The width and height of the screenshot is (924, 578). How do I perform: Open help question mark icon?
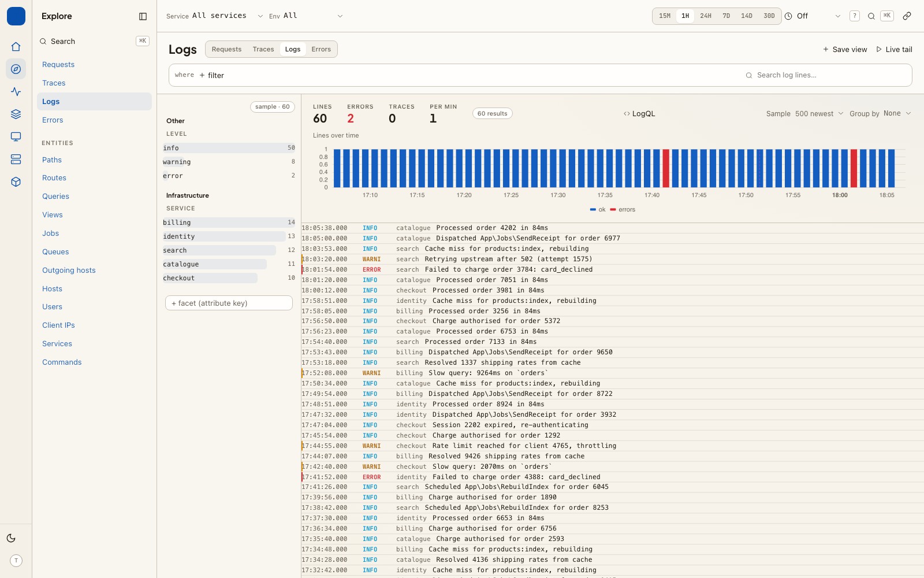(x=855, y=16)
